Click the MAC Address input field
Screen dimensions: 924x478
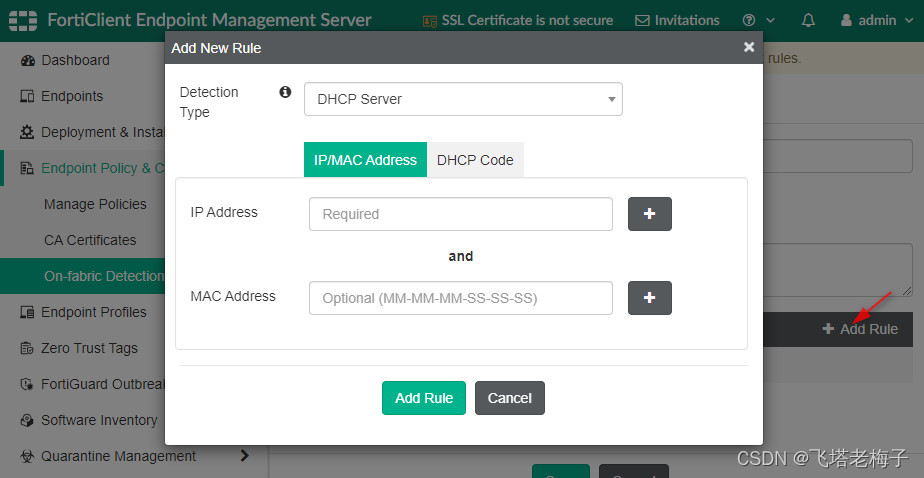pyautogui.click(x=461, y=298)
